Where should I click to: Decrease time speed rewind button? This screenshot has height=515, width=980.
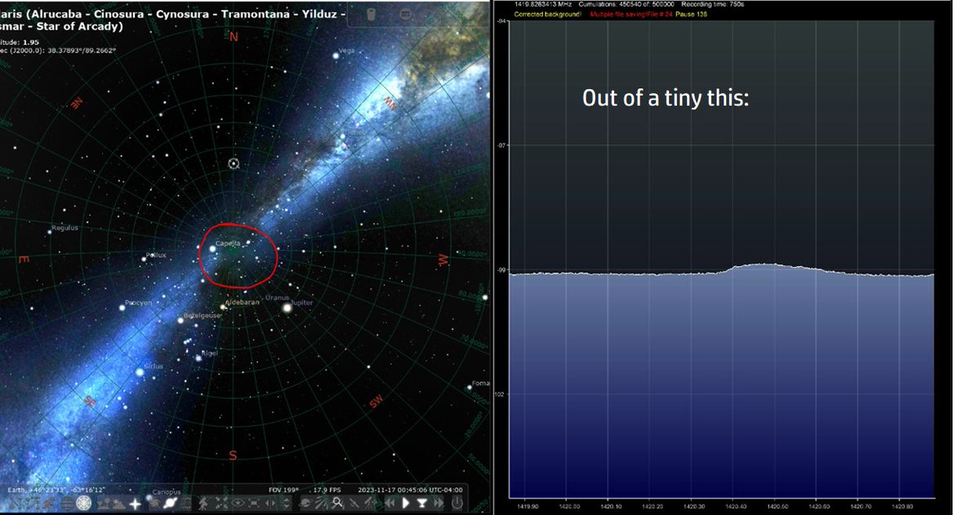point(390,504)
